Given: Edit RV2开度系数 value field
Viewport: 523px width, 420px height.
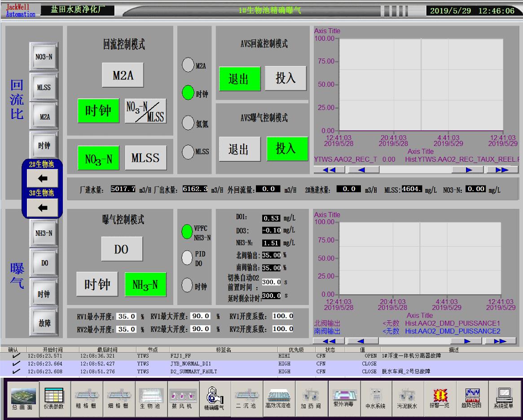Looking at the screenshot, I should tap(283, 329).
